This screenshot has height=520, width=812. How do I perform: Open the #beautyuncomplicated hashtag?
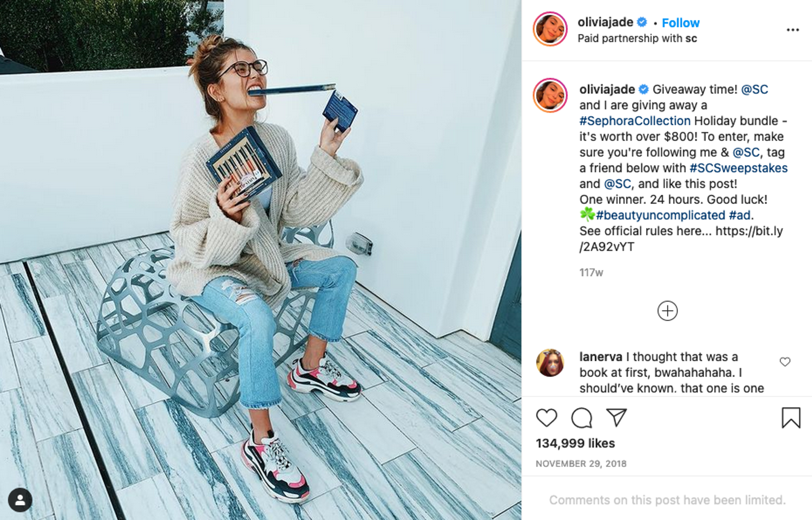pyautogui.click(x=660, y=215)
